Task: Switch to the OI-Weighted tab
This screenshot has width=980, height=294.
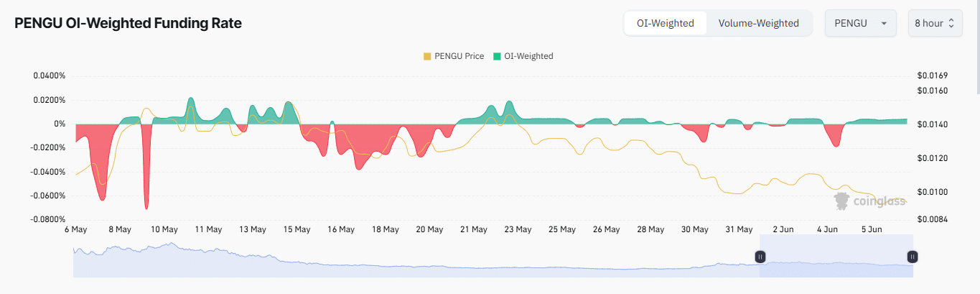Action: click(665, 23)
